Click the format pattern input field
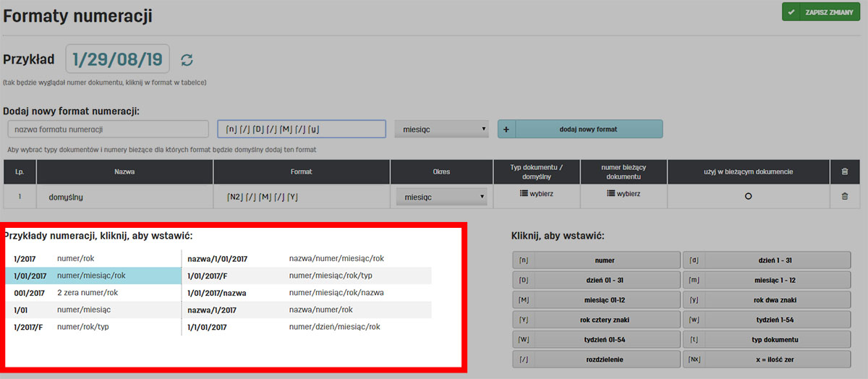 301,129
